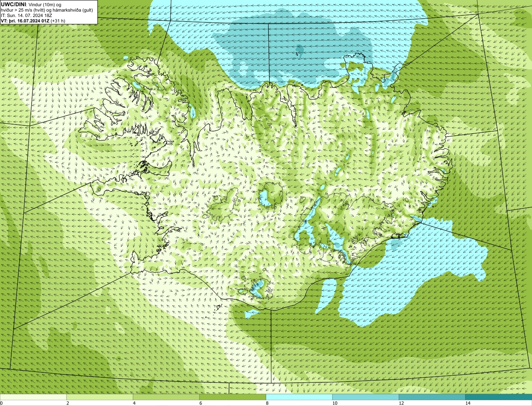Click the legend value "10"
Screen dimensions: 532x406
tap(335, 403)
